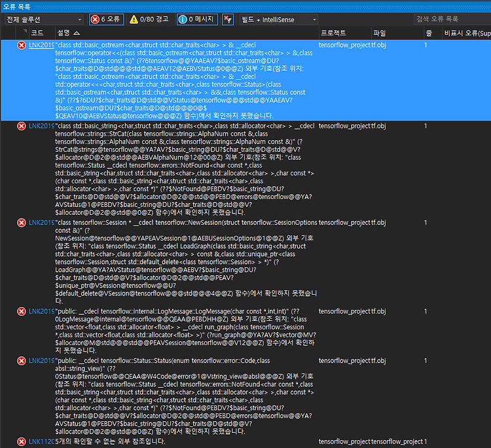The width and height of the screenshot is (491, 448).
Task: Toggle the 0/80 경고 warnings filter
Action: tap(150, 20)
